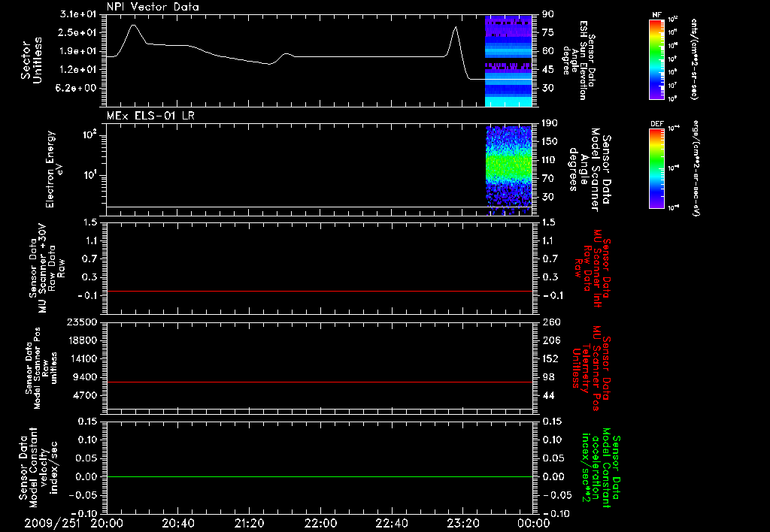Click the 3.1e+01 tick label
770x532 pixels.
[78, 14]
